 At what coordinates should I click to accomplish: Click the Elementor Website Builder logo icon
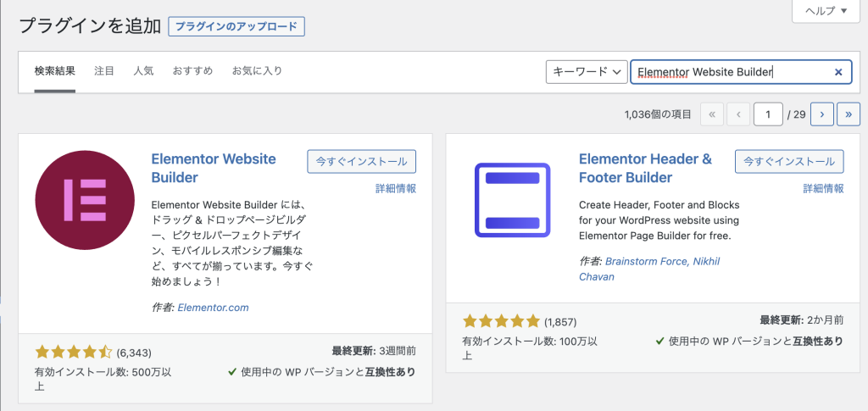click(85, 200)
